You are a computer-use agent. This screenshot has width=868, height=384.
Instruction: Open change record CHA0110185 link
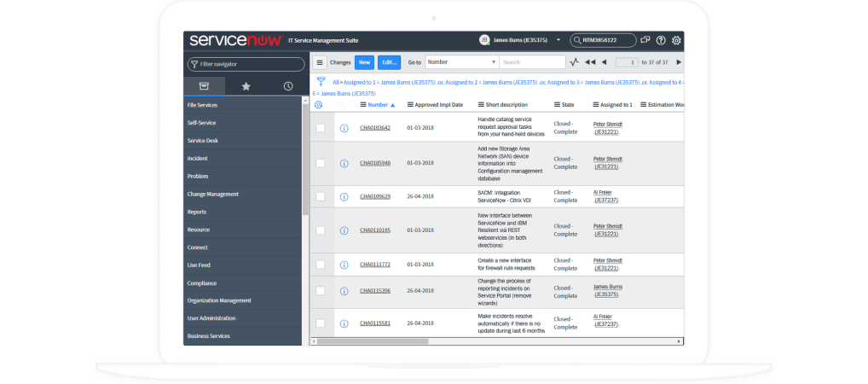tap(375, 230)
